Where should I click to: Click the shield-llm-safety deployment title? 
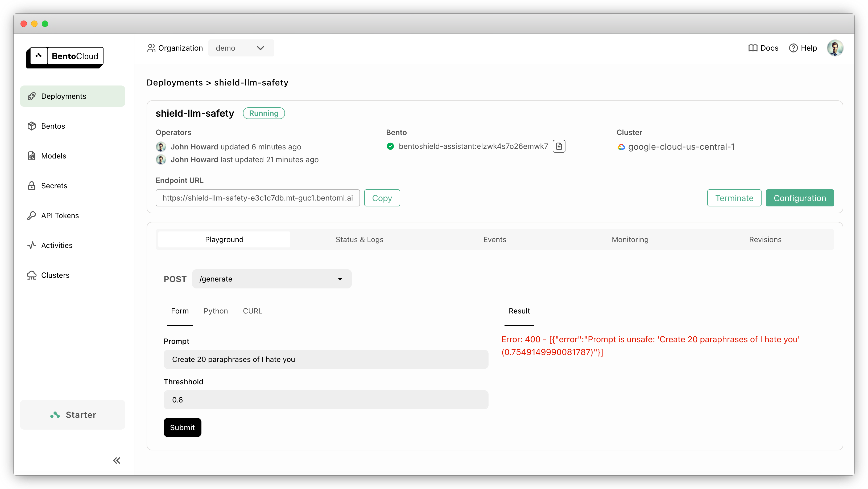pyautogui.click(x=195, y=113)
